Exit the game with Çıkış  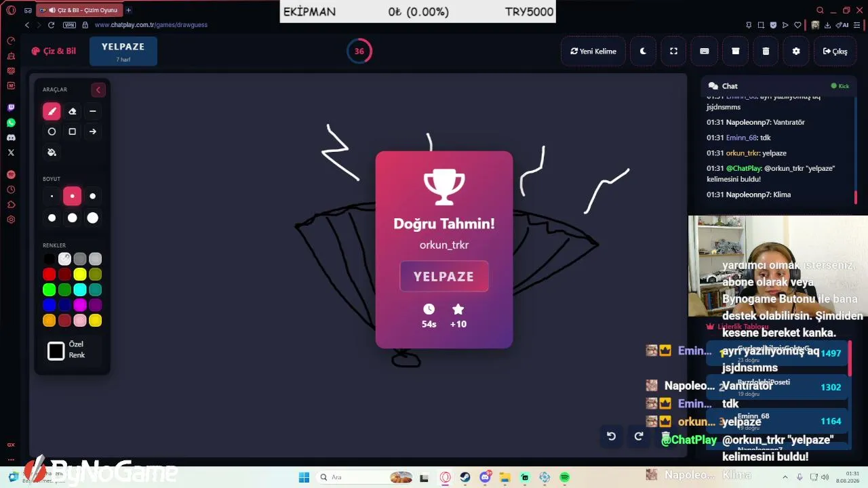click(x=835, y=51)
